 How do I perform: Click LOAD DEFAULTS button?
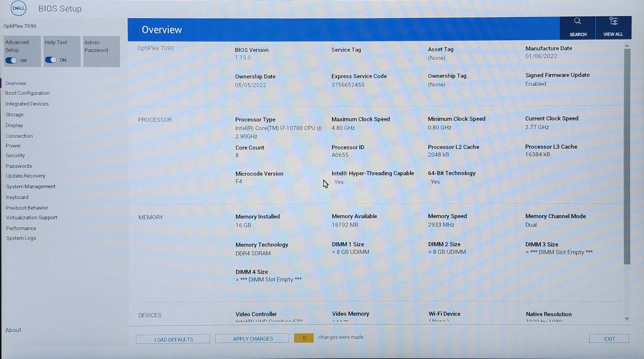pyautogui.click(x=173, y=340)
